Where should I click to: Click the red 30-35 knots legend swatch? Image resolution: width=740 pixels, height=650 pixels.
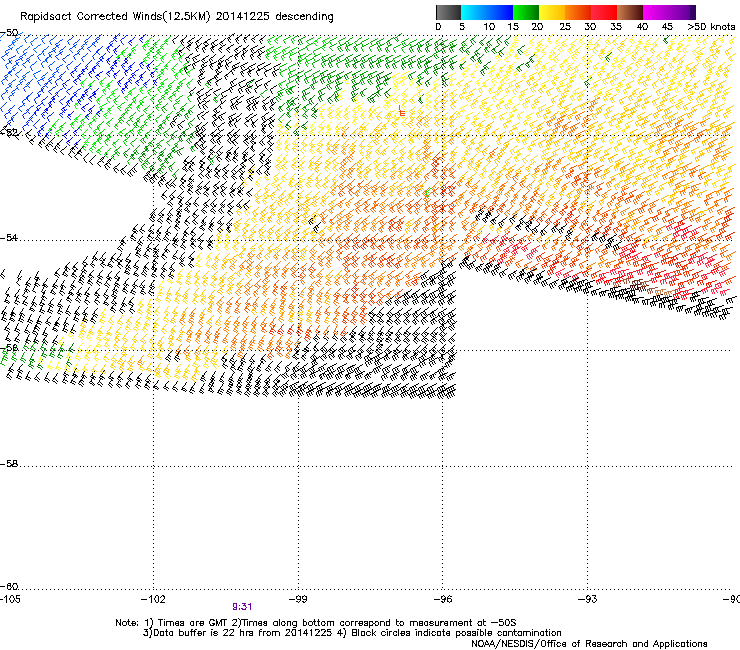pos(604,12)
